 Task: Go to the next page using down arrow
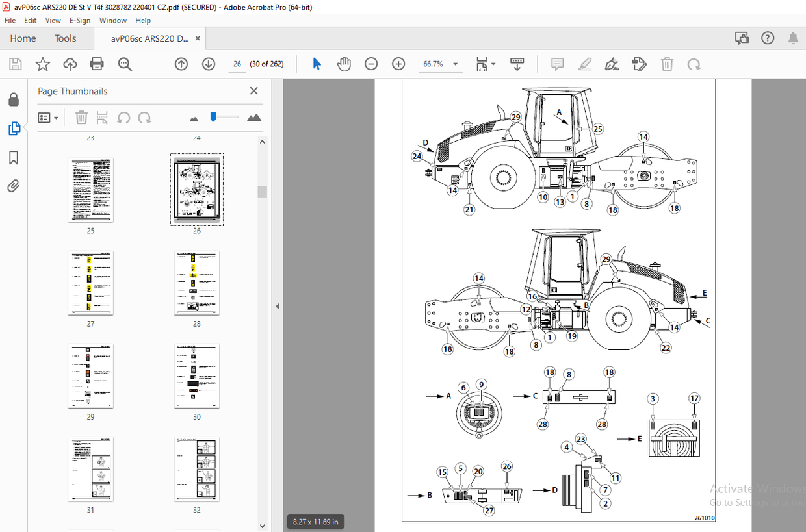pyautogui.click(x=208, y=64)
